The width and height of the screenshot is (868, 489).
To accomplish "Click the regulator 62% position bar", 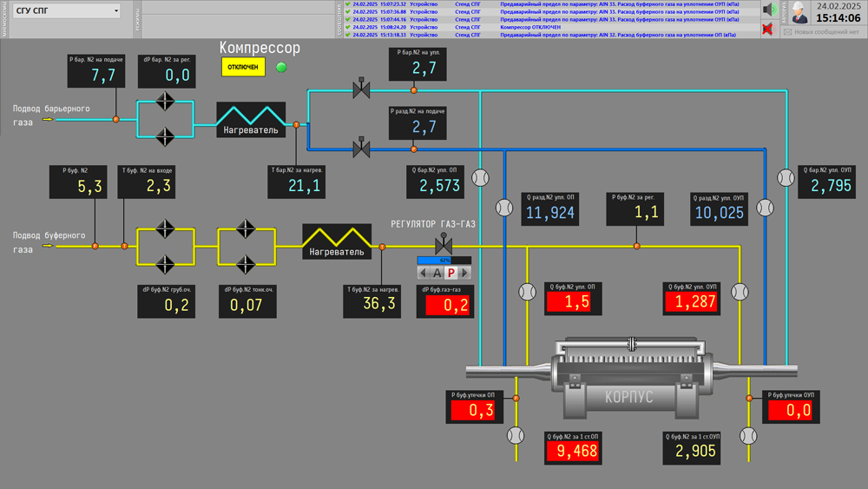I will (444, 261).
